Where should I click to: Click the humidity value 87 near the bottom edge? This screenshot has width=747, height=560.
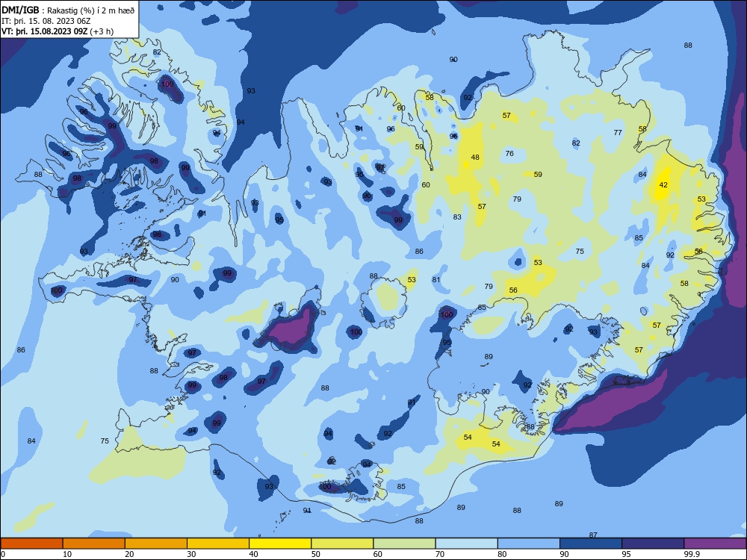(592, 535)
